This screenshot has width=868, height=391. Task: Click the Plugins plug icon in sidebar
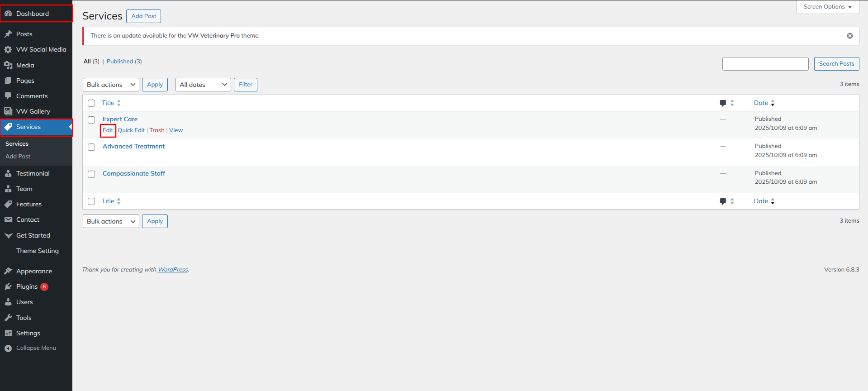click(8, 286)
